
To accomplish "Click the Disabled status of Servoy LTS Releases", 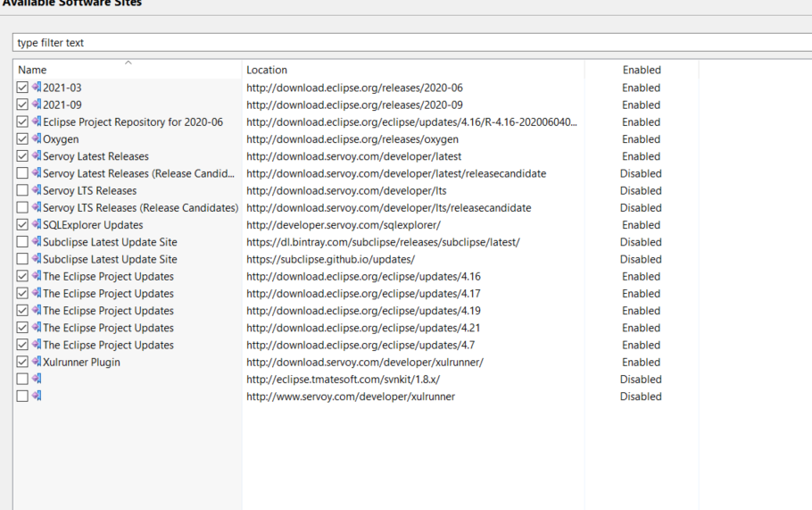I will [641, 190].
